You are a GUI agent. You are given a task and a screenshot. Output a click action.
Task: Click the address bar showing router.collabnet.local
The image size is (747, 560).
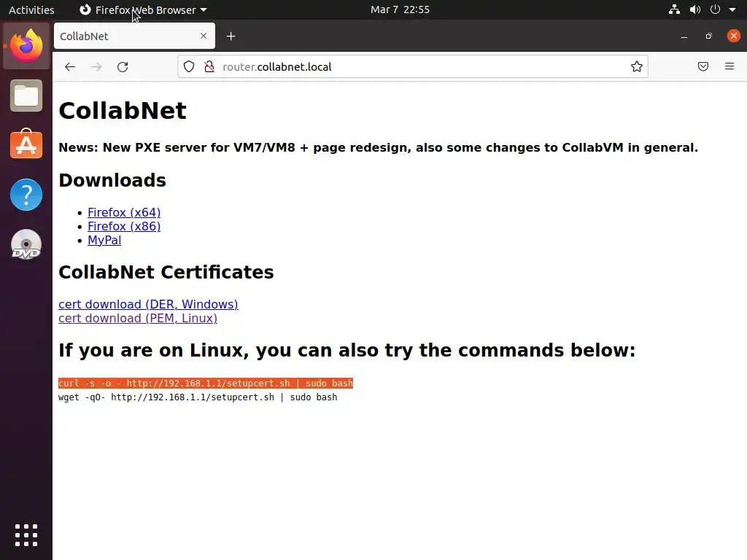pyautogui.click(x=413, y=66)
